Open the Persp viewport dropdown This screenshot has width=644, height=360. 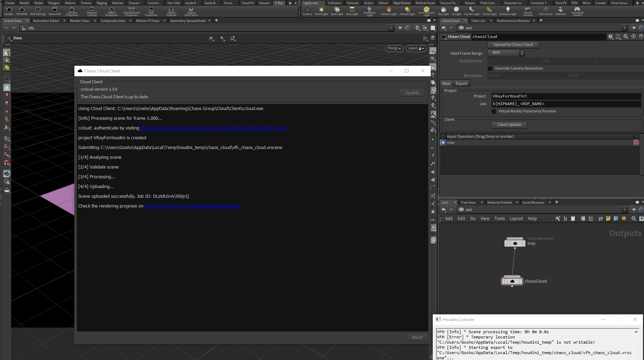click(394, 48)
